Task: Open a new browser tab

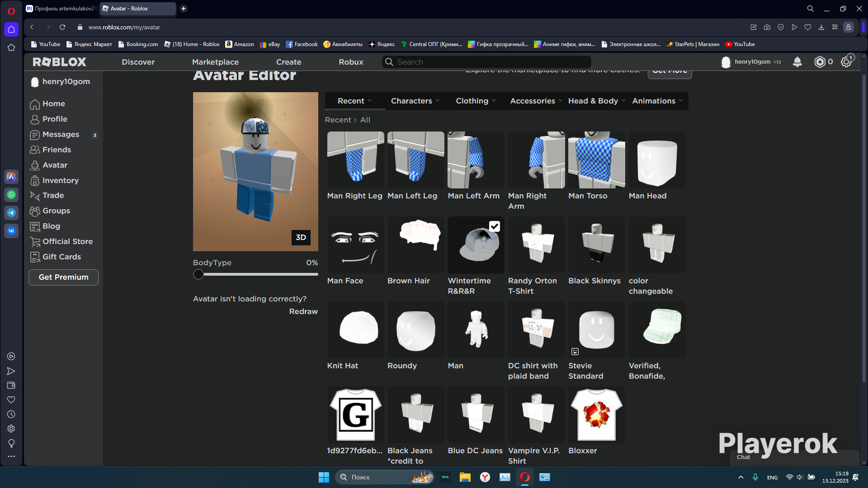Action: [x=184, y=9]
